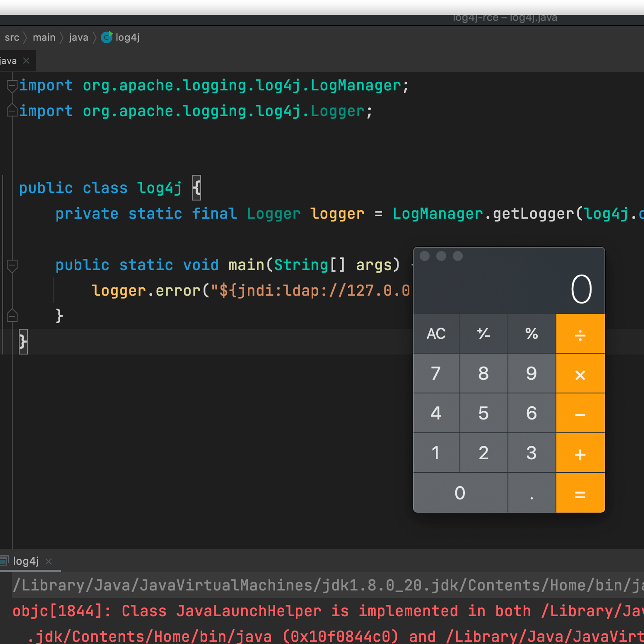Select the minus operator in Calculator
This screenshot has width=644, height=644.
click(580, 413)
